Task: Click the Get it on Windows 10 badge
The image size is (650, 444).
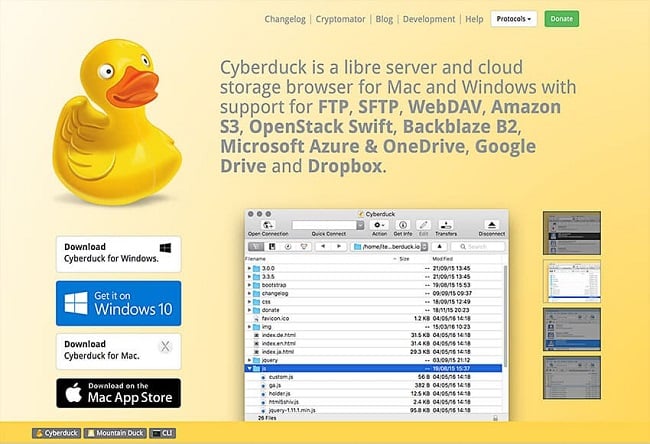Action: (x=119, y=303)
